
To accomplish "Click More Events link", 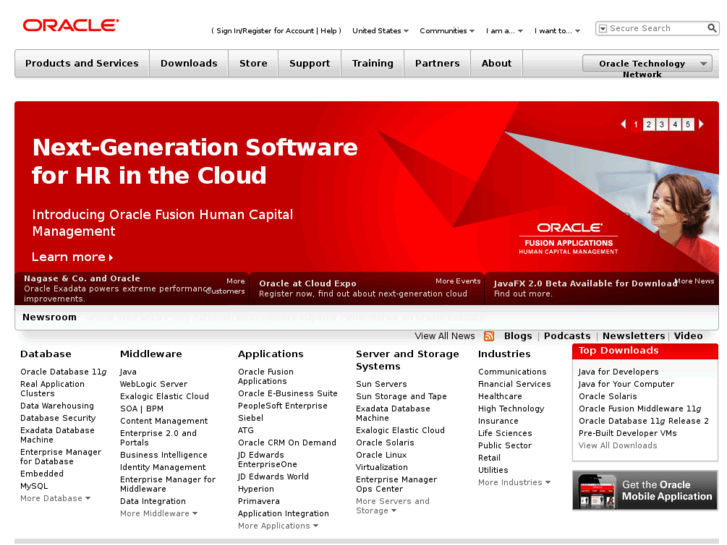I will click(458, 281).
